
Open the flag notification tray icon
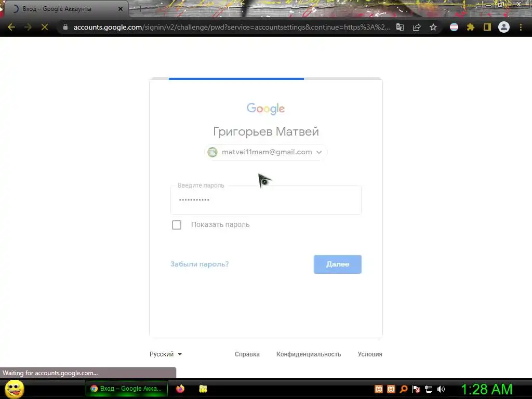(x=416, y=389)
